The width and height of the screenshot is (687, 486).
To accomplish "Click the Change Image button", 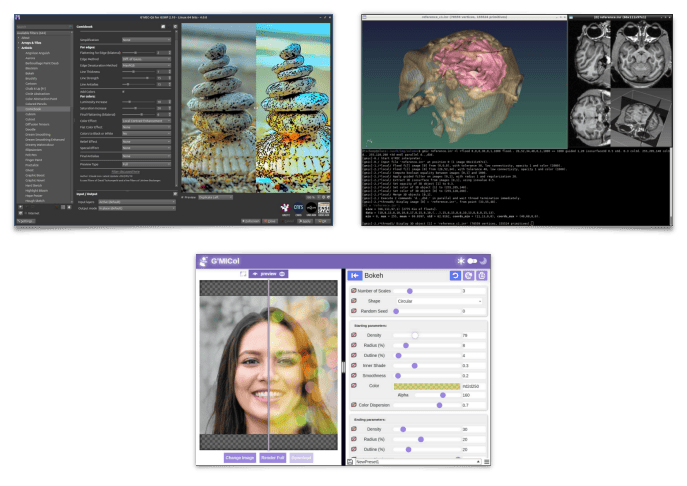I will 240,458.
